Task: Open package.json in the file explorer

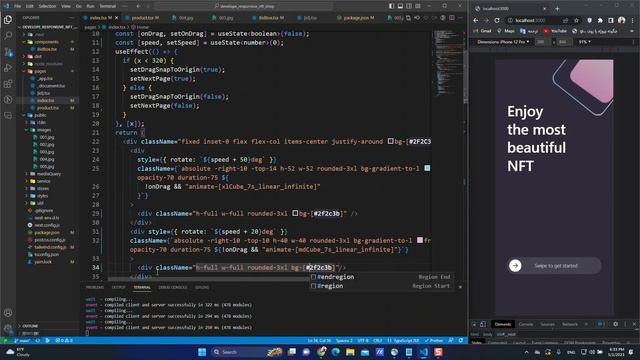Action: point(47,233)
